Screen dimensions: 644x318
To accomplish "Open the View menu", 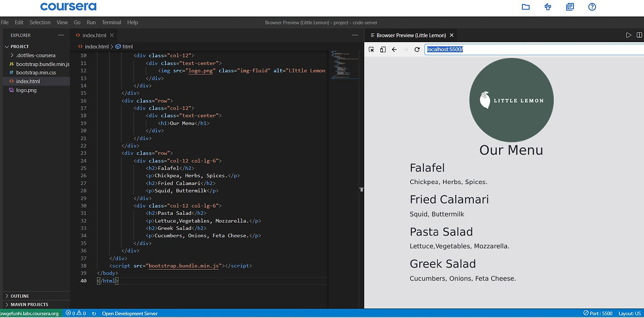I will (x=62, y=22).
